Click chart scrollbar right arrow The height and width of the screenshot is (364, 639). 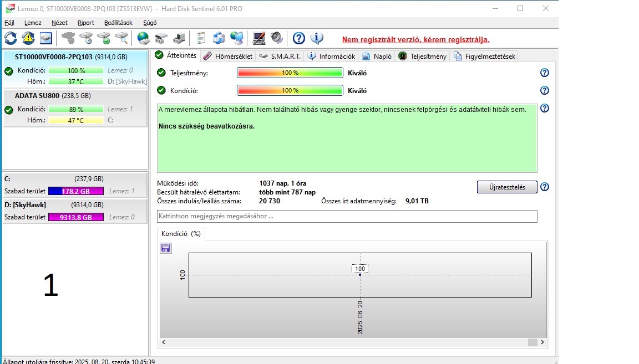click(x=542, y=342)
